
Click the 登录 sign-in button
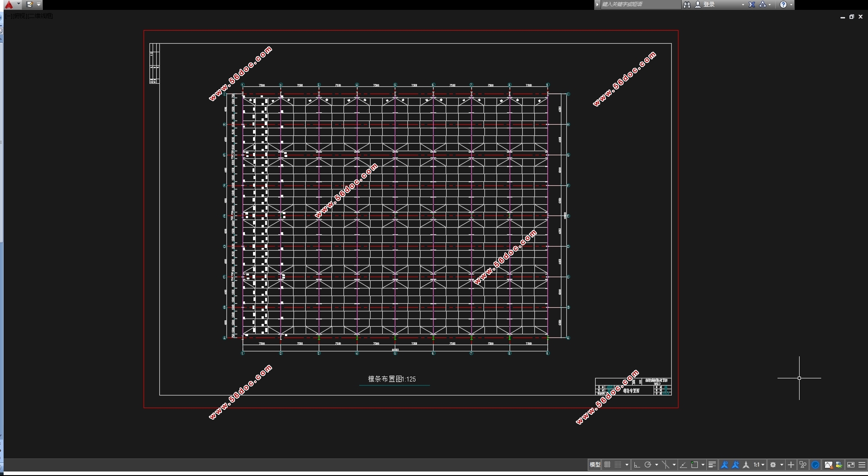click(x=705, y=4)
